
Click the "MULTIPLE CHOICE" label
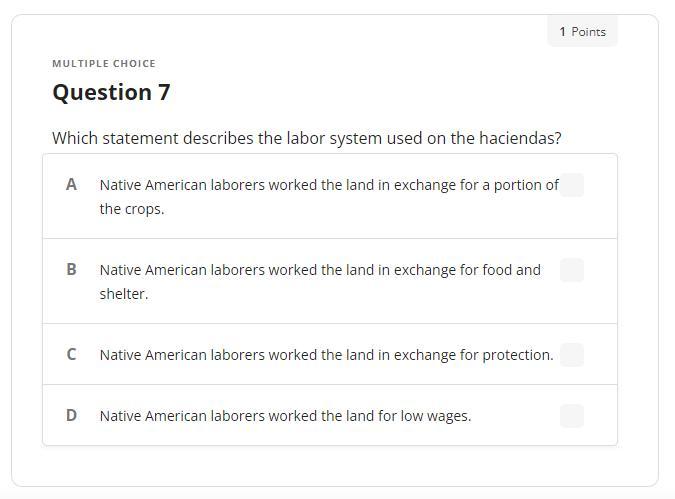click(x=104, y=64)
